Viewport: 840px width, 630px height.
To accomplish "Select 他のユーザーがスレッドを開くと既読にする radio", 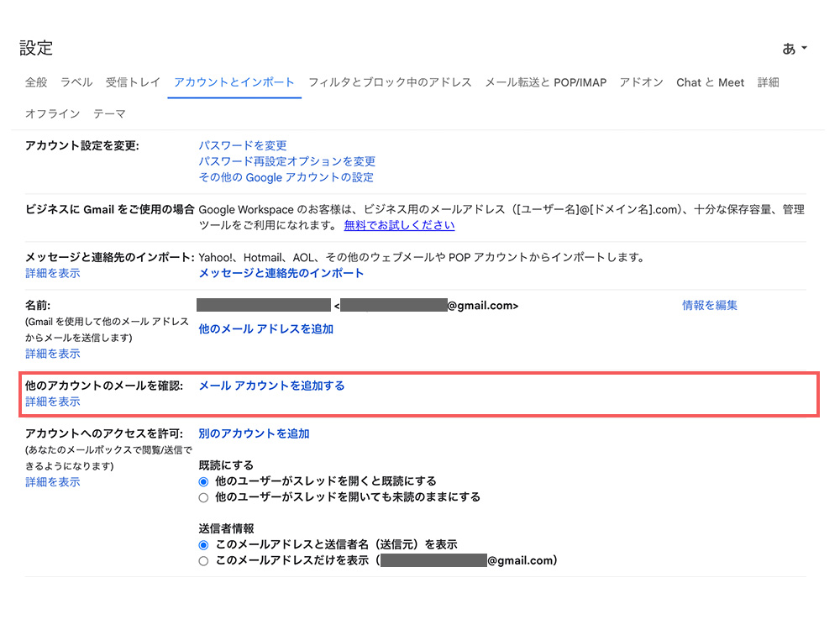I will (203, 481).
